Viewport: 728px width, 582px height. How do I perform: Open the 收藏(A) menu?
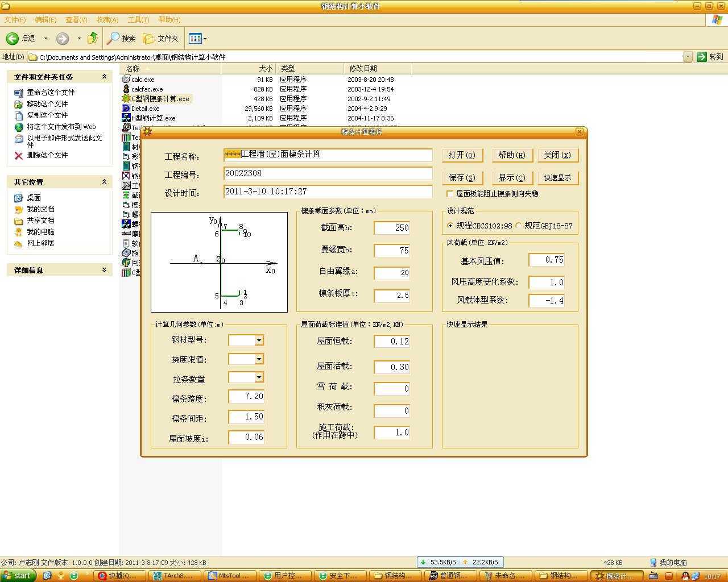[107, 20]
